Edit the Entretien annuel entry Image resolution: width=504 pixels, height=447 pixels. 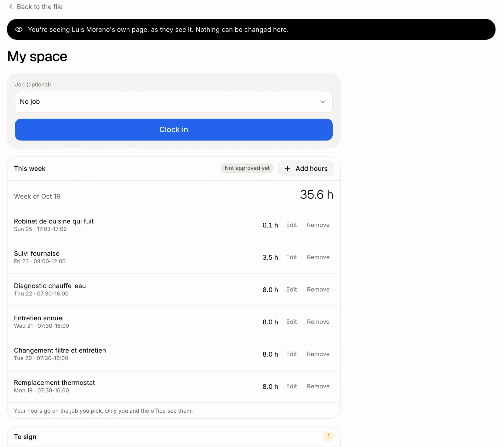click(291, 322)
